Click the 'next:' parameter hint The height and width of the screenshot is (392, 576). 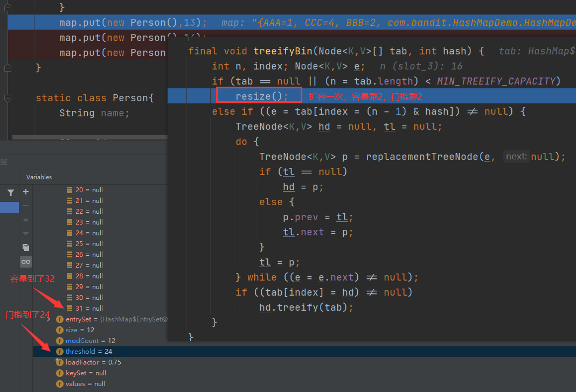(516, 156)
